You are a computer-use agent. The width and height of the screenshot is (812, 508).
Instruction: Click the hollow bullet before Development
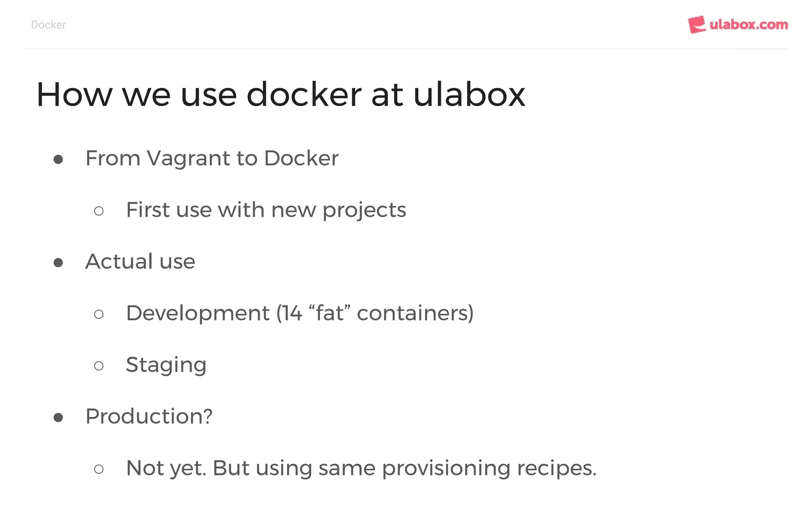coord(99,314)
